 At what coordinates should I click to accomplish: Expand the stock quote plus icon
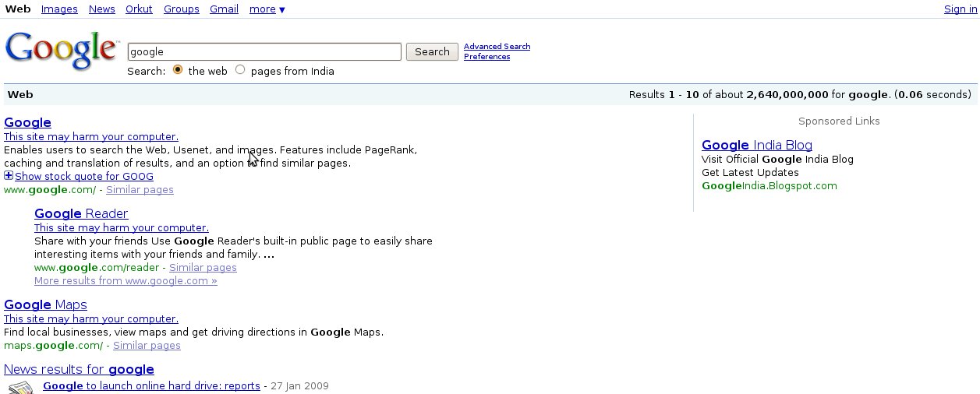9,176
